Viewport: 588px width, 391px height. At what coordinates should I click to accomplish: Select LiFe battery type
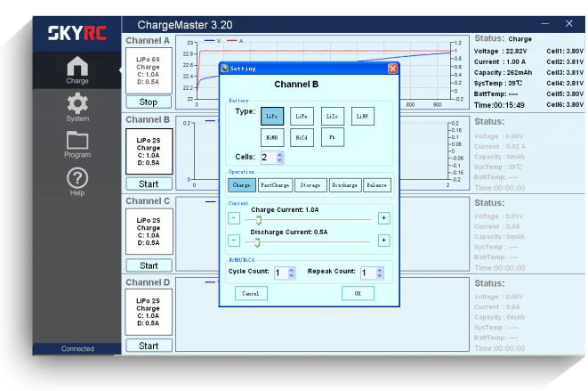coord(302,116)
